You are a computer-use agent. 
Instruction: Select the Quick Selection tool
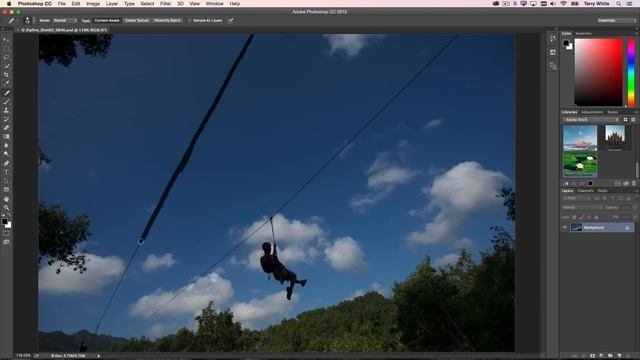point(6,66)
